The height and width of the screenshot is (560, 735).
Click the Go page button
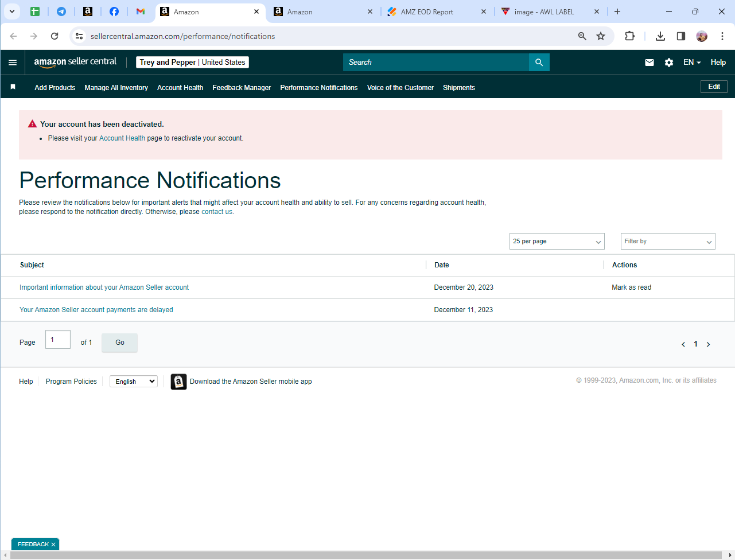point(119,343)
